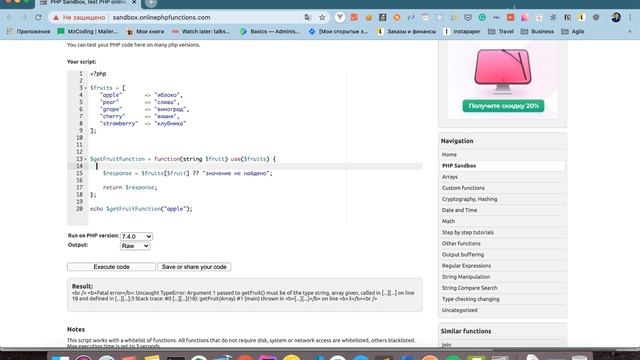Screen dimensions: 640x360
Task: Click the Result error output text
Action: [243, 296]
